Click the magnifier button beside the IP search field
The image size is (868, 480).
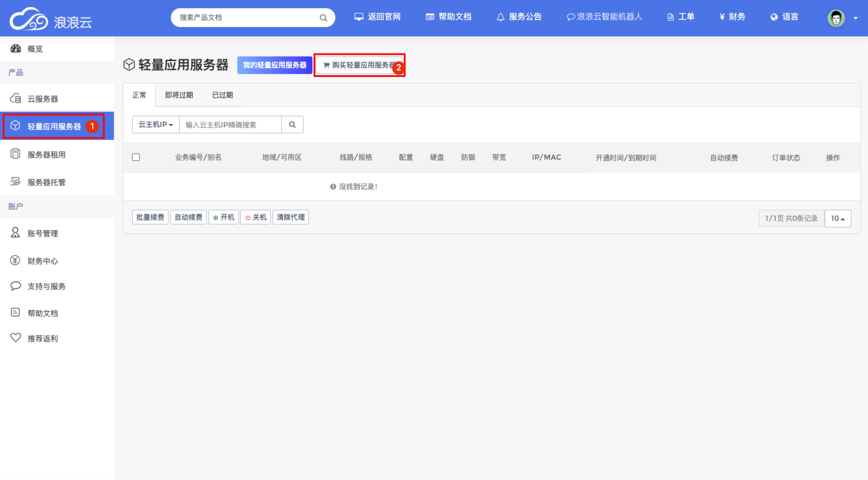[292, 125]
